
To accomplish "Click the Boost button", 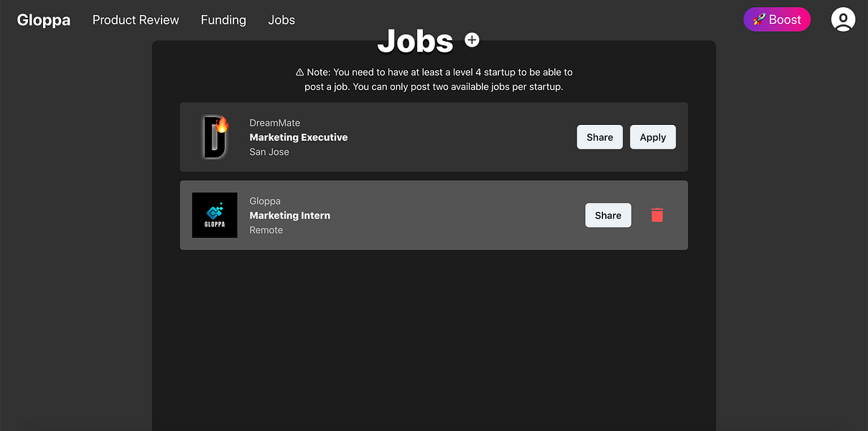I will (x=777, y=19).
